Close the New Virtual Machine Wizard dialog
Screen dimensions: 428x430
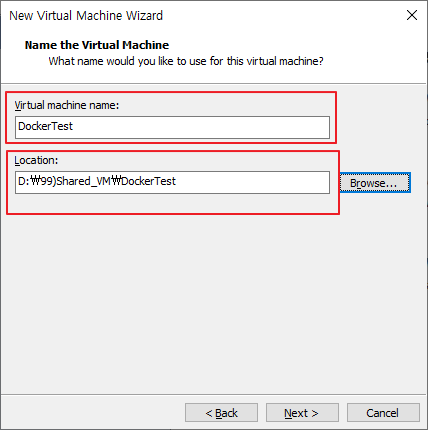[x=412, y=15]
